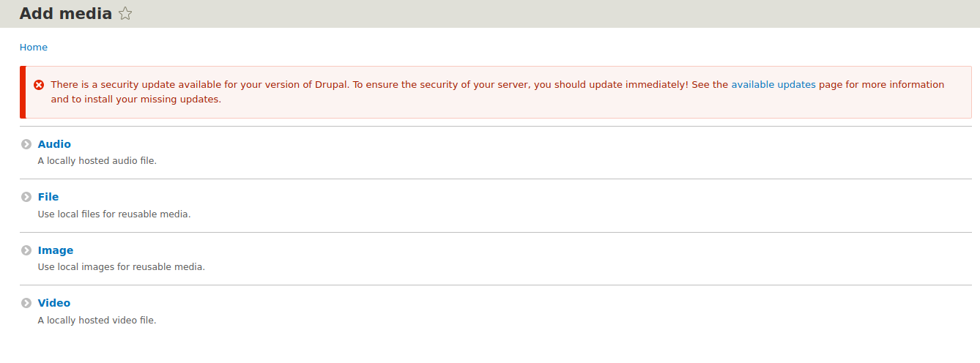Select the Video media type

[54, 303]
